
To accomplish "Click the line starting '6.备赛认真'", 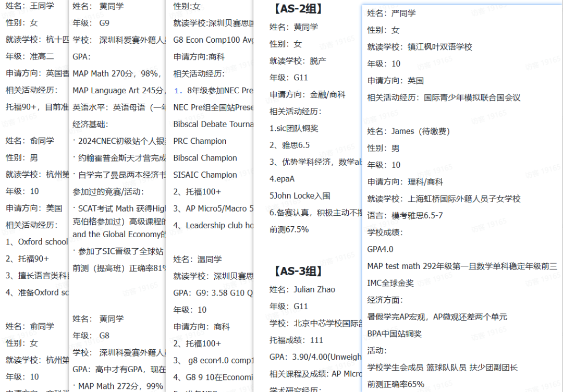I will click(x=316, y=213).
